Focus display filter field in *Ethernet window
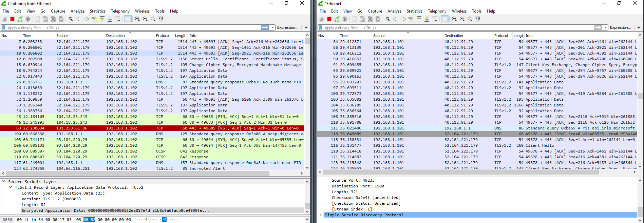This screenshot has width=644, height=223. pos(458,27)
